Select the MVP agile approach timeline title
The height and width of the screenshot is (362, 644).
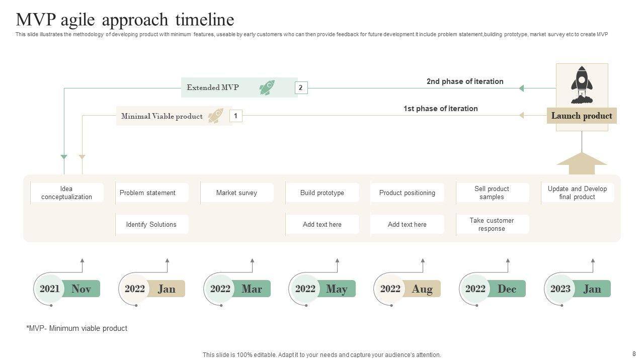[125, 20]
